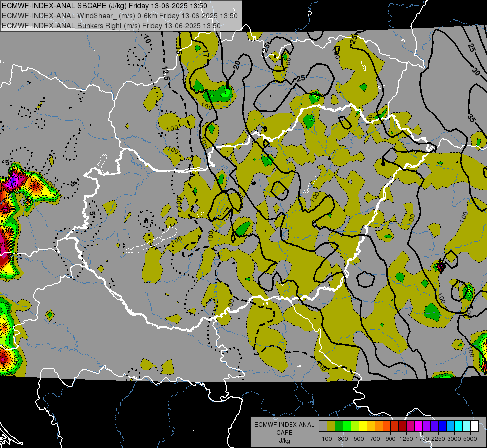This screenshot has width=487, height=448.
Task: Select the dark red legend swatch
Action: (402, 426)
